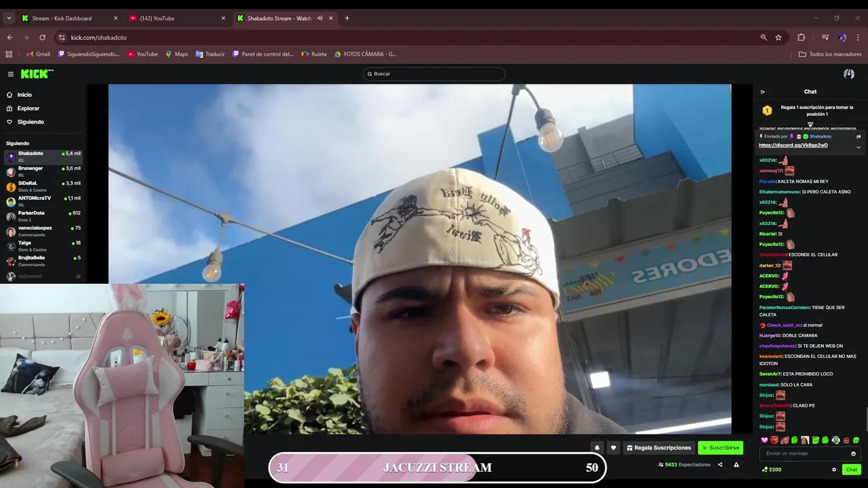868x488 pixels.
Task: Bookmark this page with star icon
Action: click(x=778, y=37)
